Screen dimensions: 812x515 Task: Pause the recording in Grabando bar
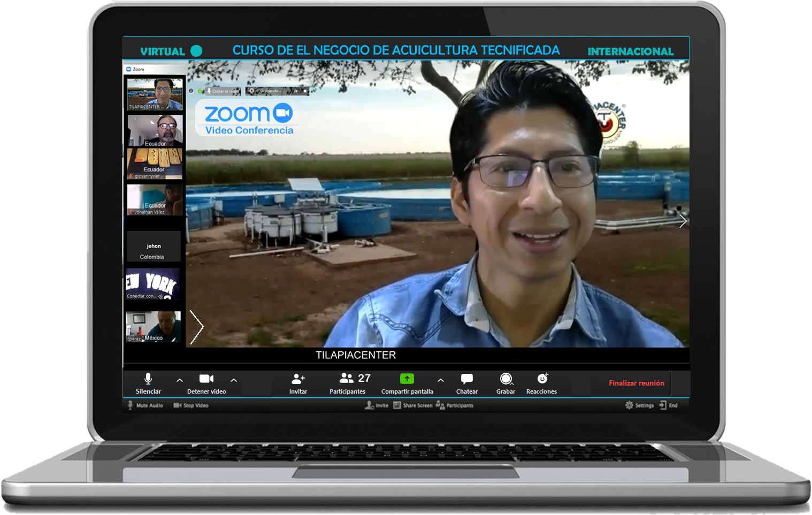[x=296, y=91]
